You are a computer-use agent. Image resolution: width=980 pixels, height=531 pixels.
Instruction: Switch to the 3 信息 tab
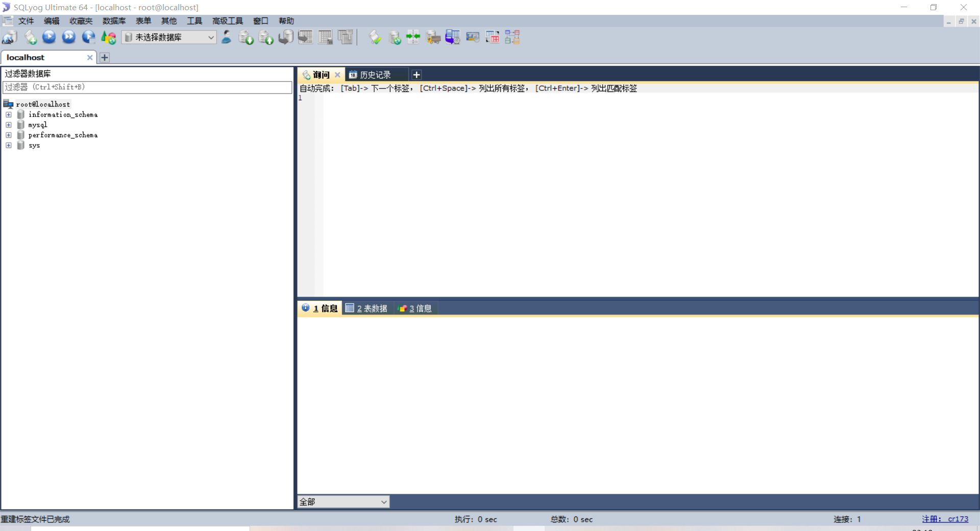(415, 308)
